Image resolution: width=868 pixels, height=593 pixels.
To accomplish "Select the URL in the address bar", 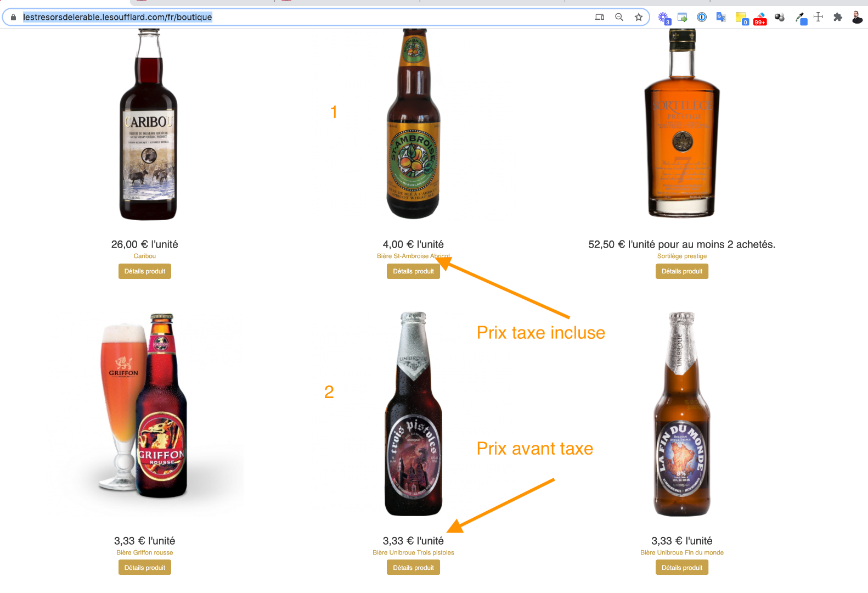I will coord(117,17).
